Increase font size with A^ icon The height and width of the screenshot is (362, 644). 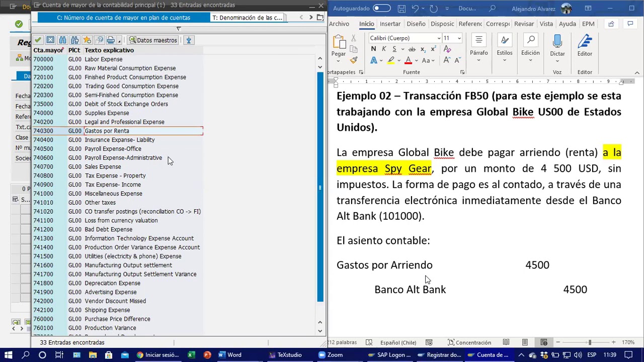(x=447, y=60)
